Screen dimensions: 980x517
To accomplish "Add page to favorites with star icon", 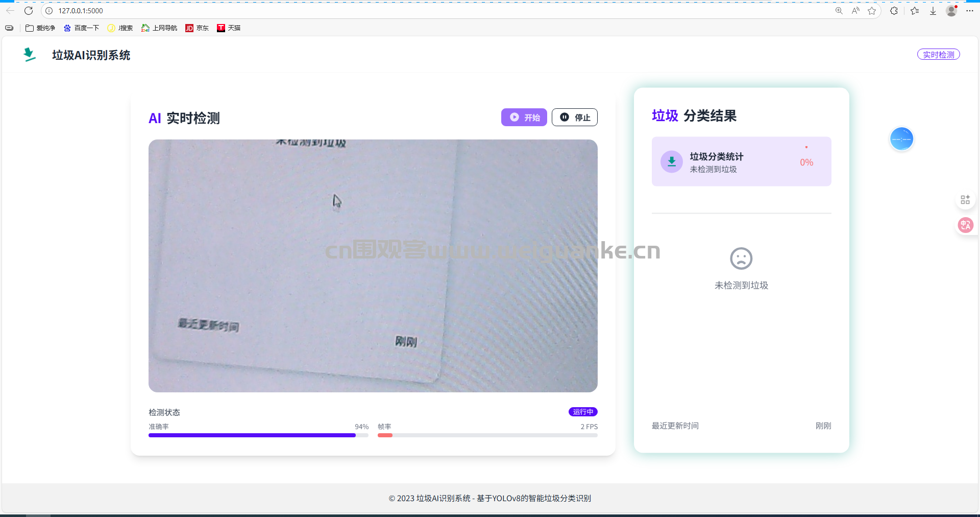I will click(872, 11).
